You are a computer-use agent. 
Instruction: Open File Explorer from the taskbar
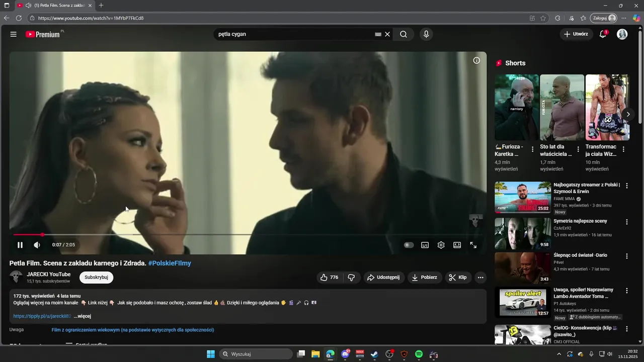pyautogui.click(x=315, y=354)
